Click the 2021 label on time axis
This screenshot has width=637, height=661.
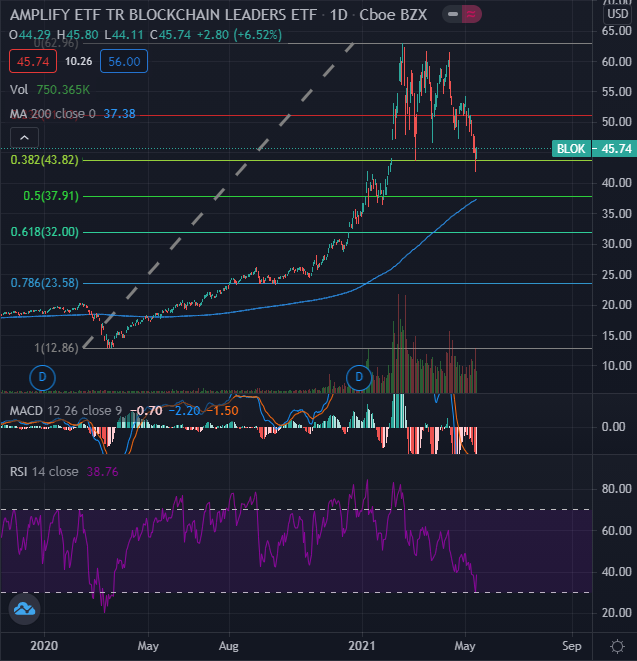[362, 646]
